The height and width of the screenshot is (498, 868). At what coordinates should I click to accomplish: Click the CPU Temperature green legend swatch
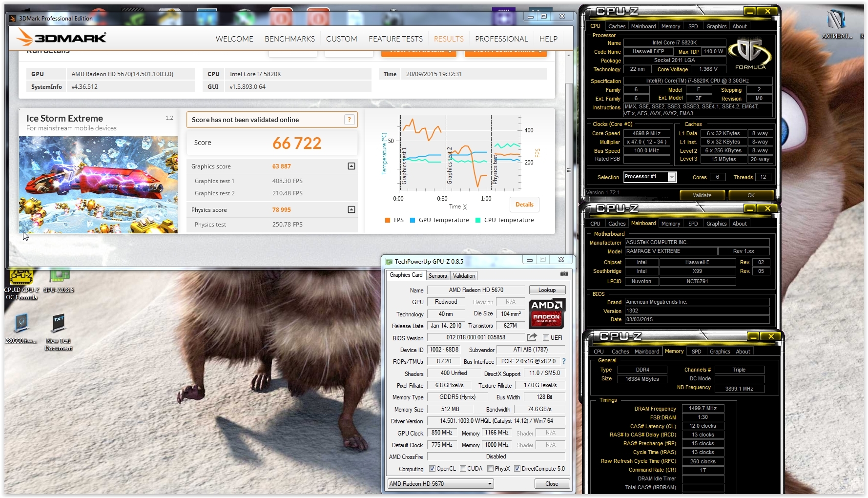pos(478,220)
